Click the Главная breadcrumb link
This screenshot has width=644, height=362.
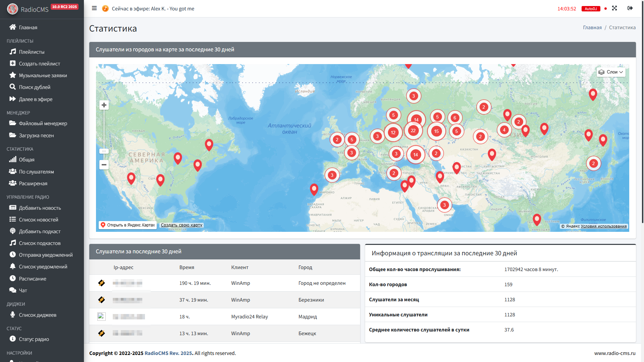click(592, 28)
